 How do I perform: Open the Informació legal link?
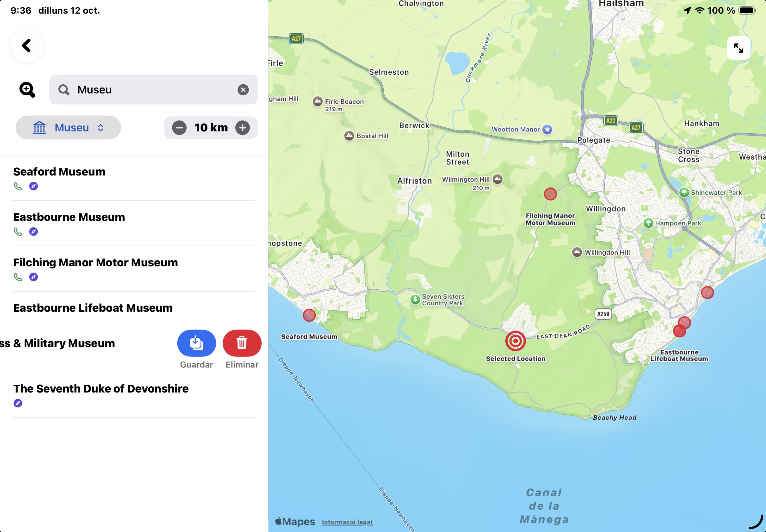point(347,522)
